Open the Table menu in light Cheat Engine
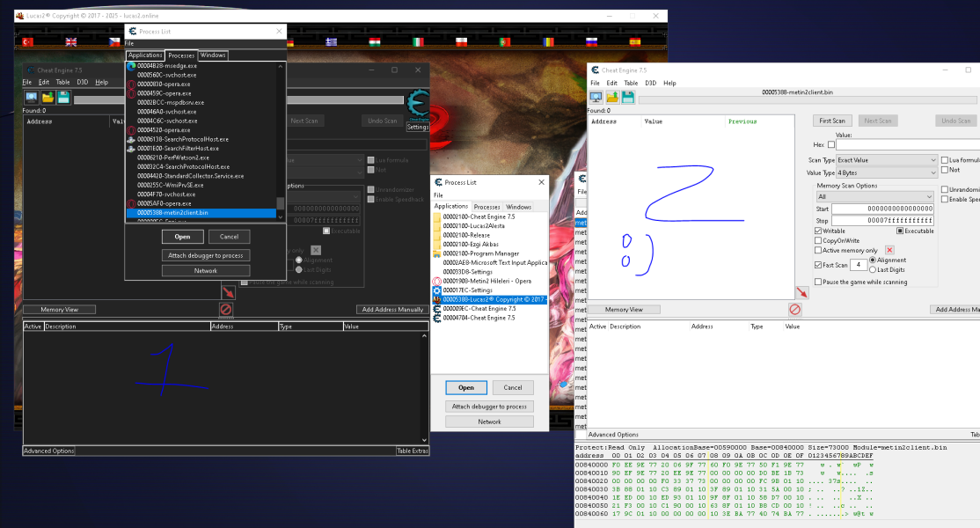The image size is (980, 528). (x=632, y=83)
